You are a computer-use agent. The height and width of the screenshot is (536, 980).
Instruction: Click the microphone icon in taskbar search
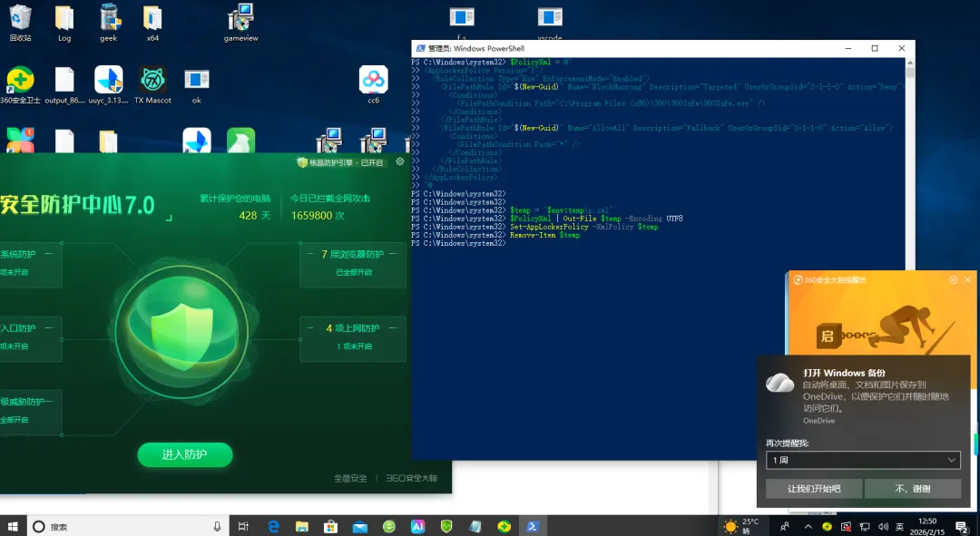(217, 527)
